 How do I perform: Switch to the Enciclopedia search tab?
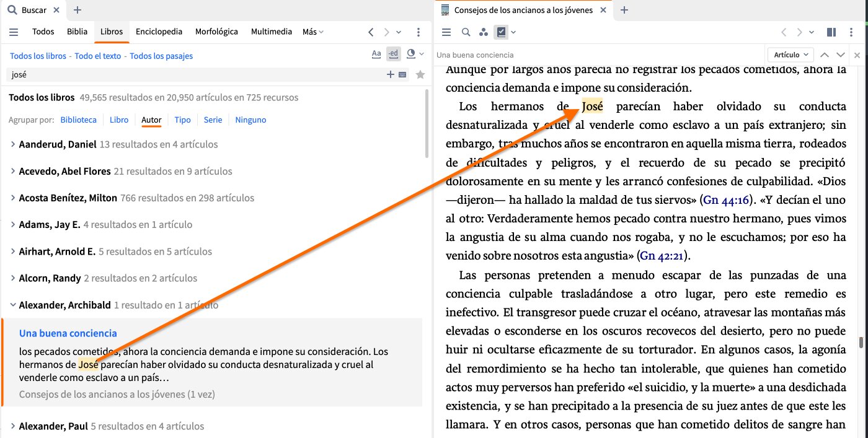[x=159, y=32]
